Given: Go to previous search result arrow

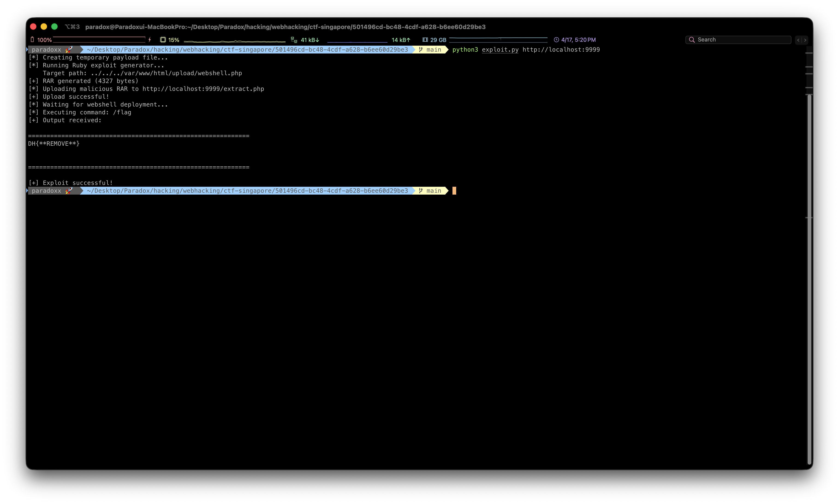Looking at the screenshot, I should [798, 40].
